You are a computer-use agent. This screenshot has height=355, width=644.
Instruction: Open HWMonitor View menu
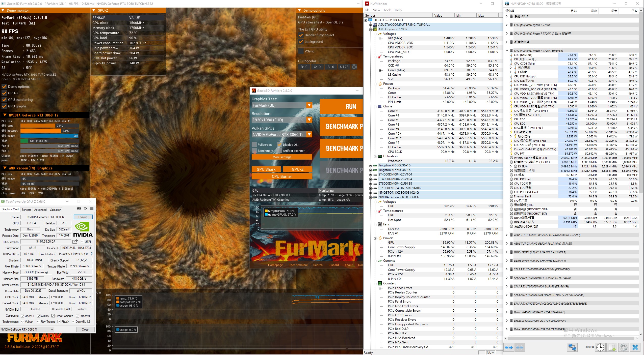coord(376,10)
